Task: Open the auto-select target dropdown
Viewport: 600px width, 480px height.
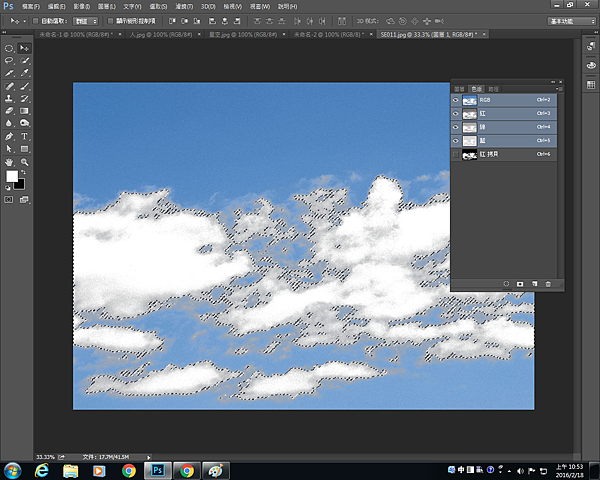Action: coord(87,19)
